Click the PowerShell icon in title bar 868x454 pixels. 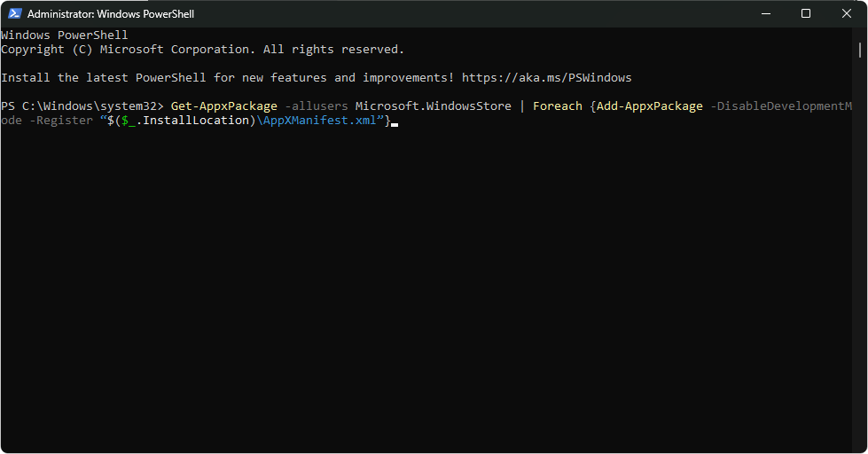(x=14, y=14)
